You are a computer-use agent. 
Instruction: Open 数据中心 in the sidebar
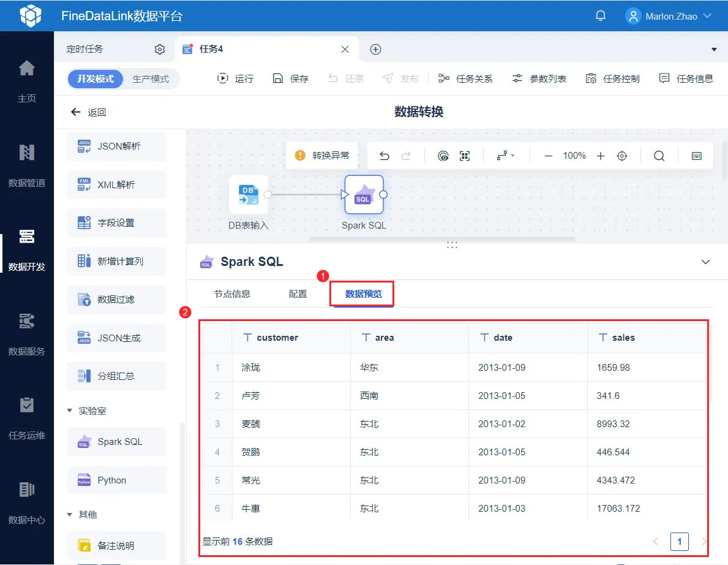pyautogui.click(x=27, y=503)
